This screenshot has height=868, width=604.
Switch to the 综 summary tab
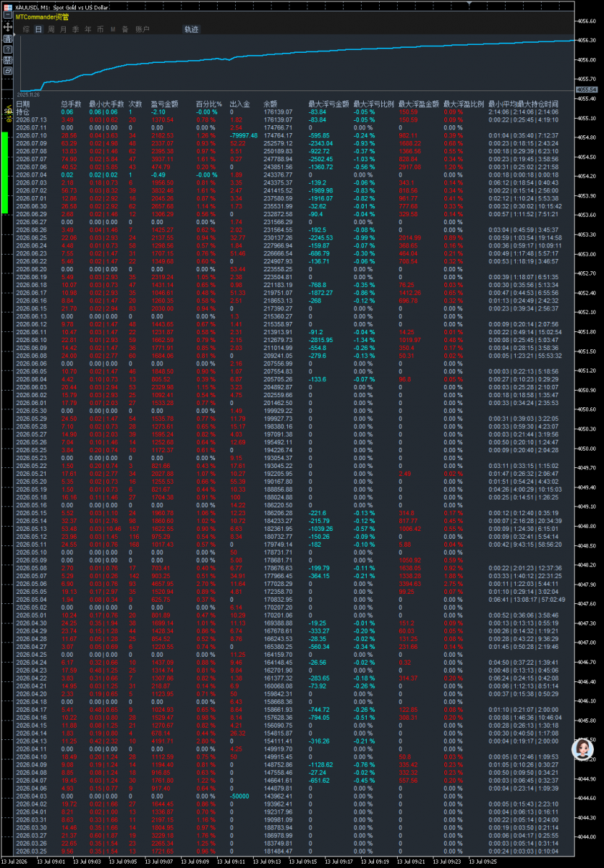26,30
